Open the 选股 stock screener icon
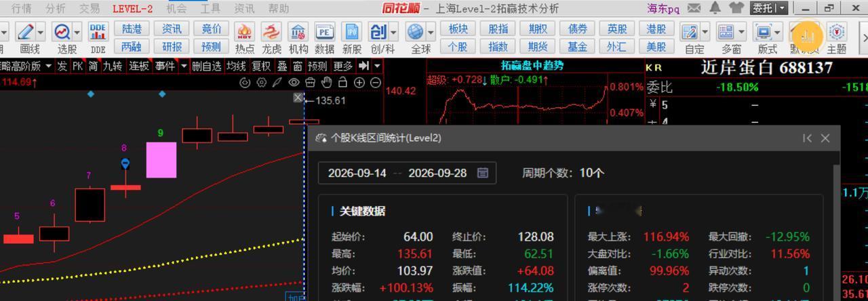This screenshot has height=301, width=868. [x=63, y=33]
